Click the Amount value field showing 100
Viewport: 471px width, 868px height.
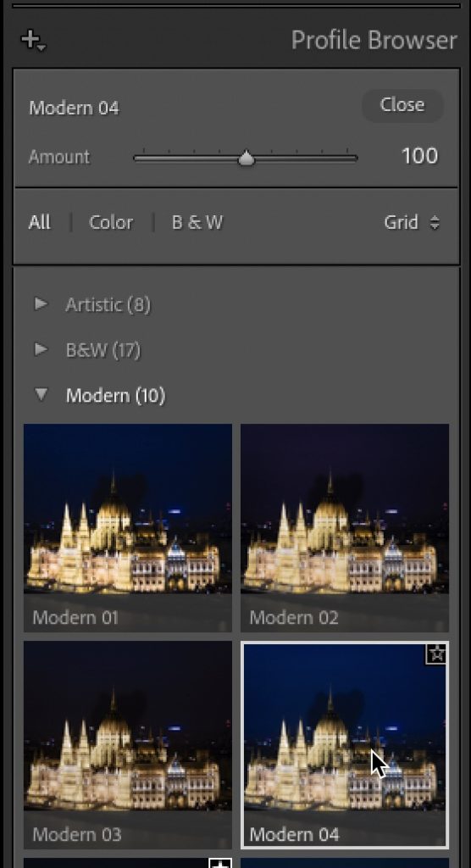(419, 156)
